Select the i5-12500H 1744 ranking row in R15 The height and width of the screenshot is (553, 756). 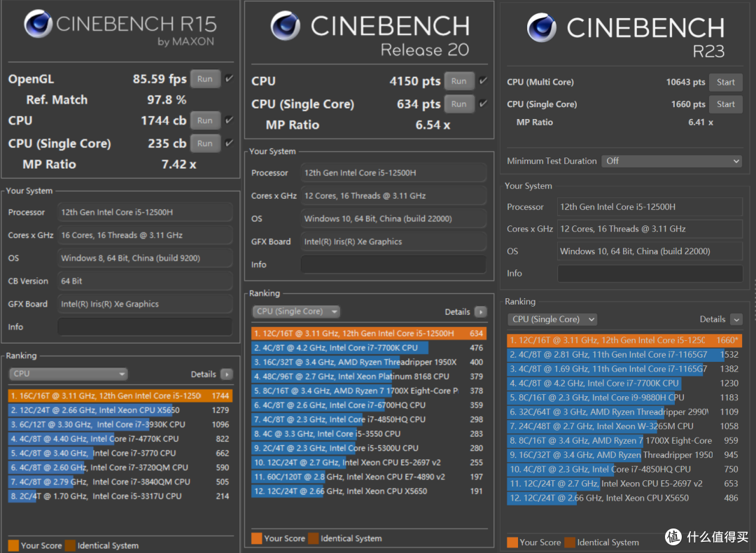click(x=120, y=395)
